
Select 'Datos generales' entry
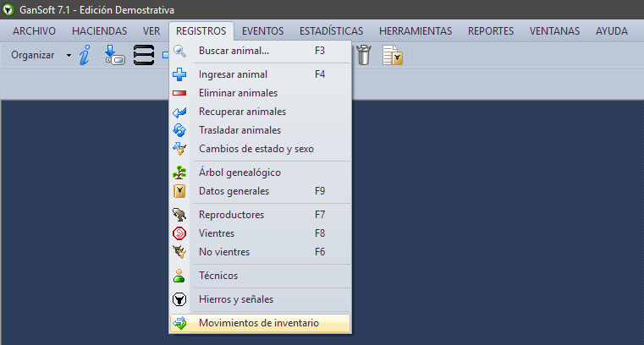(261, 191)
